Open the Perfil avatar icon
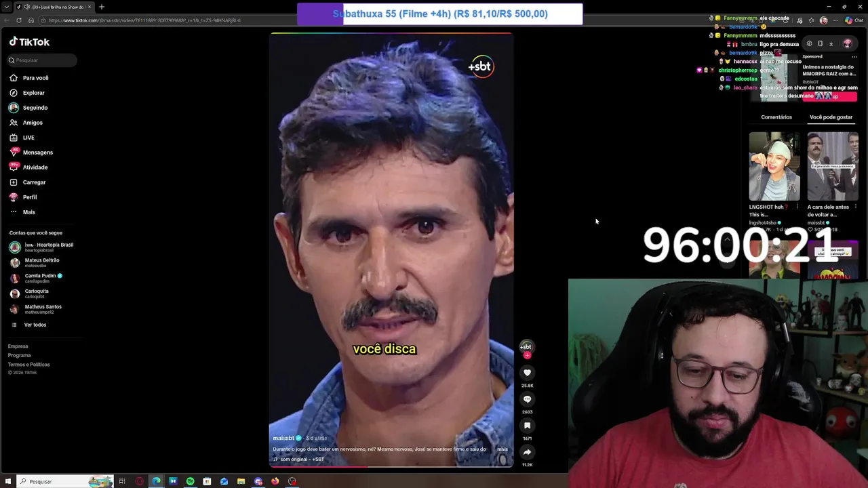868x488 pixels. (x=14, y=197)
